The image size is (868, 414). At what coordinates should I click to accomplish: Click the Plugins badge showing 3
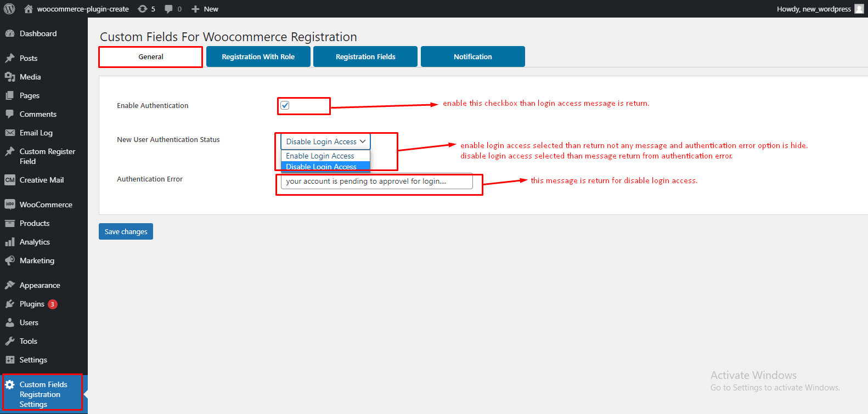(53, 304)
